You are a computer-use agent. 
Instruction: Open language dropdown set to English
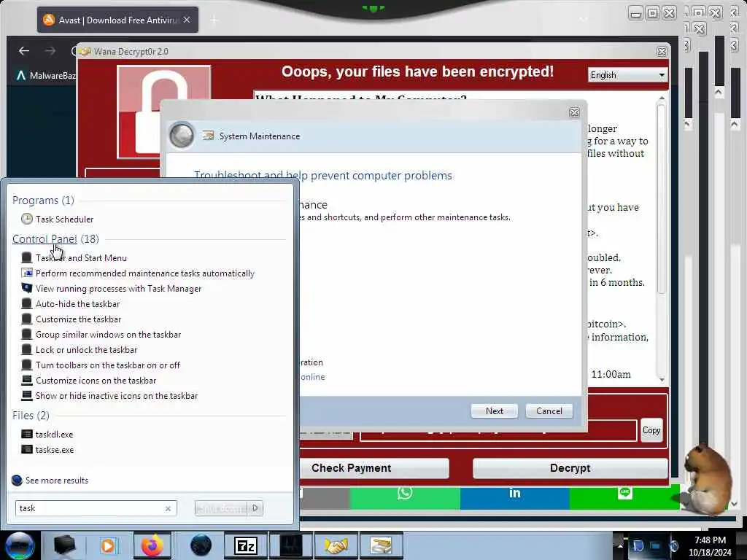tap(627, 75)
